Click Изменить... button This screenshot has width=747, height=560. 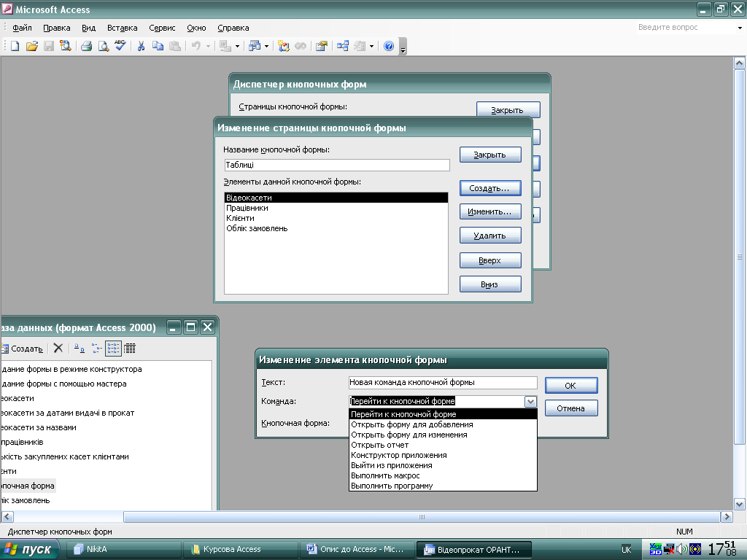point(489,211)
